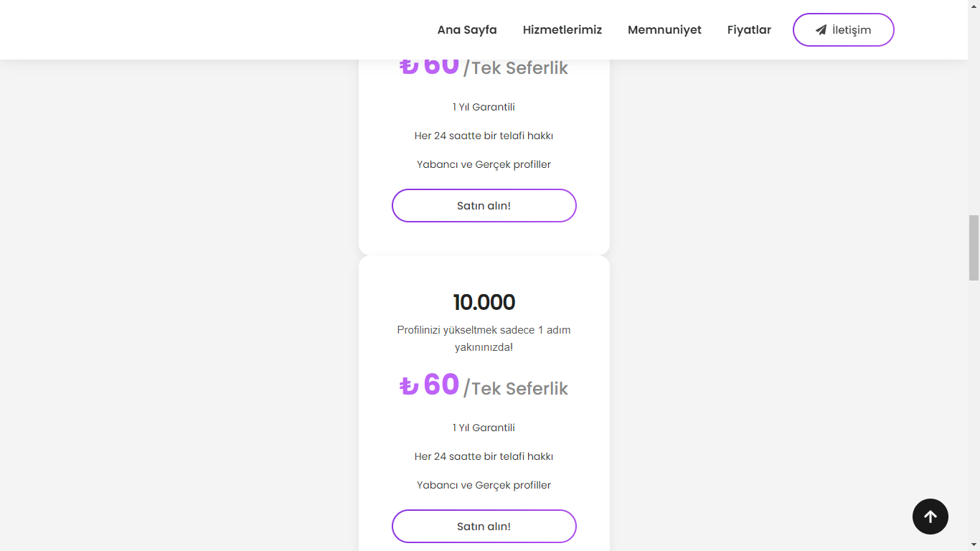Click the lira symbol in the 10.000 card price
980x551 pixels.
409,386
